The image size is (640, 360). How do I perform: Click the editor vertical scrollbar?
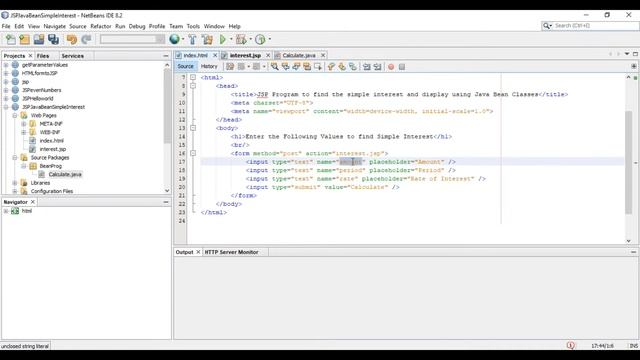click(x=628, y=162)
